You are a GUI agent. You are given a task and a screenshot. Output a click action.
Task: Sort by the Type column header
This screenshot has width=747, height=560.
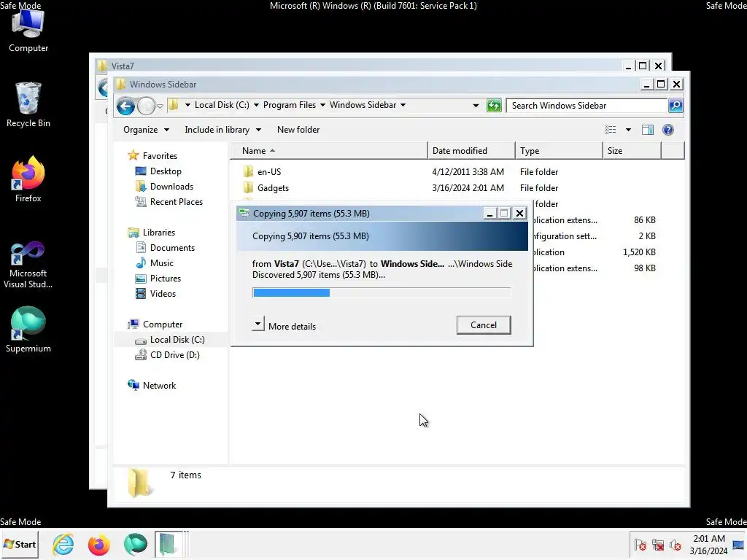point(559,150)
